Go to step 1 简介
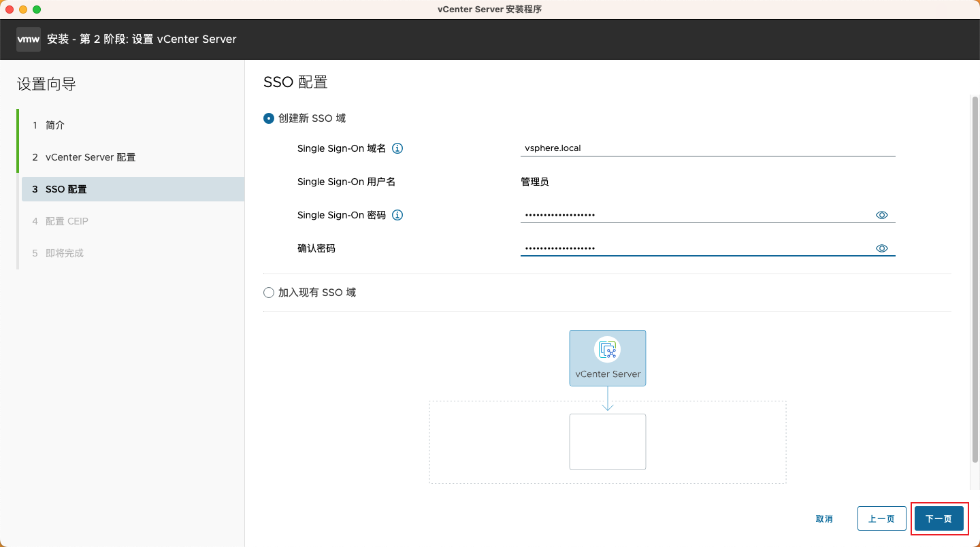980x547 pixels. coord(133,125)
